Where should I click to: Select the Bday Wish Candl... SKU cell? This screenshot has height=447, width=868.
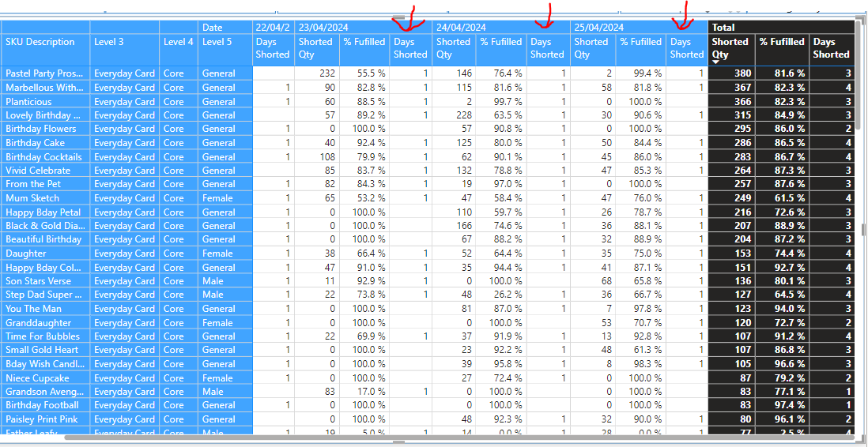coord(45,364)
